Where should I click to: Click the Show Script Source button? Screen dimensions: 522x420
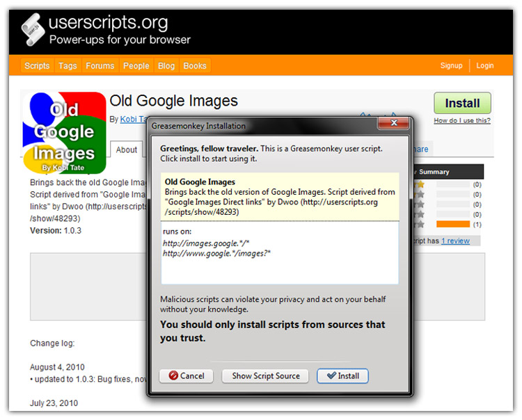click(x=265, y=375)
